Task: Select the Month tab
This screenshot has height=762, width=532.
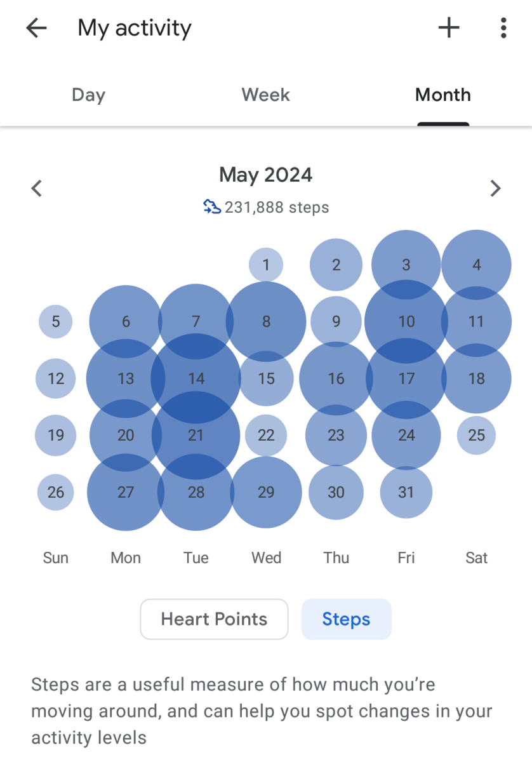Action: tap(443, 95)
